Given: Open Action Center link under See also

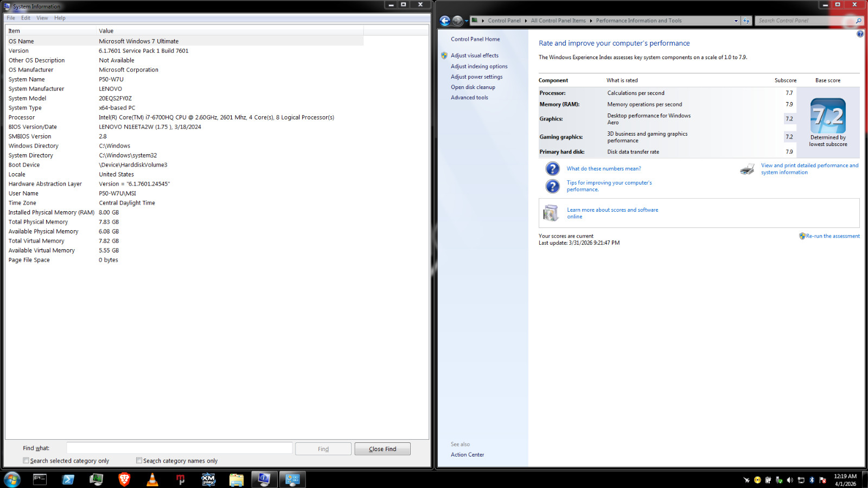Looking at the screenshot, I should pos(467,455).
